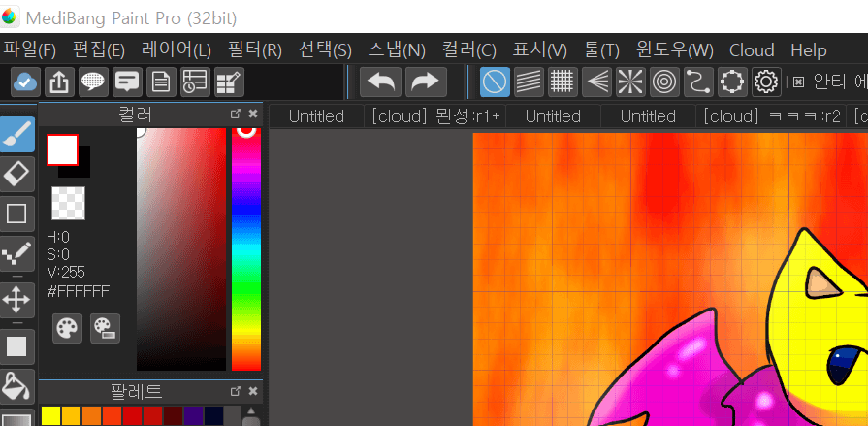Undock the 컬러 panel
This screenshot has height=426, width=868.
click(236, 114)
